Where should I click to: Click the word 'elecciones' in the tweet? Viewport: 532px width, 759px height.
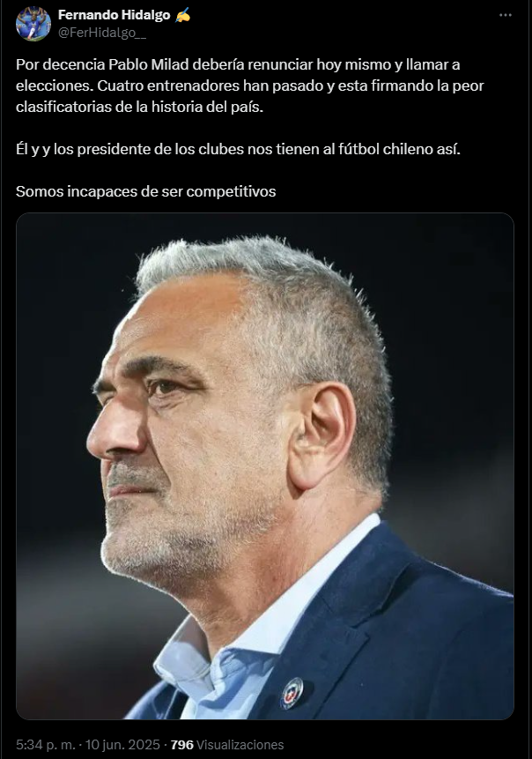pos(53,86)
